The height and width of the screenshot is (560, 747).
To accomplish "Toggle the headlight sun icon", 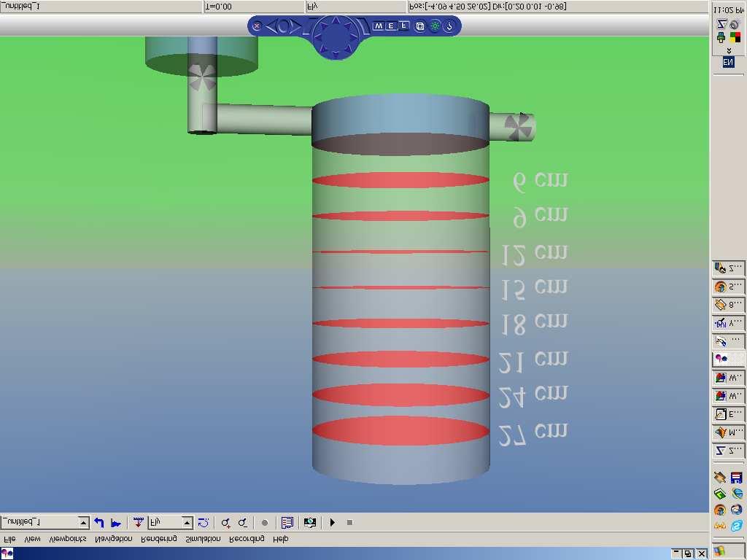I will pyautogui.click(x=435, y=26).
